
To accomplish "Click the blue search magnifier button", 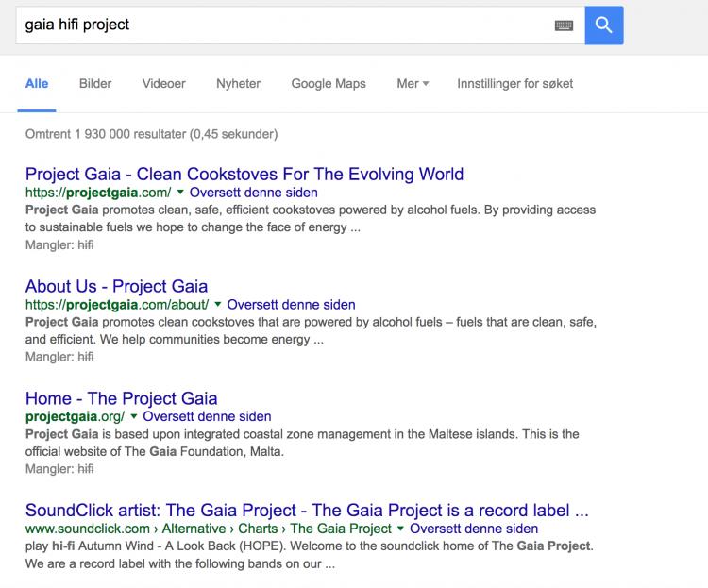I will 604,25.
